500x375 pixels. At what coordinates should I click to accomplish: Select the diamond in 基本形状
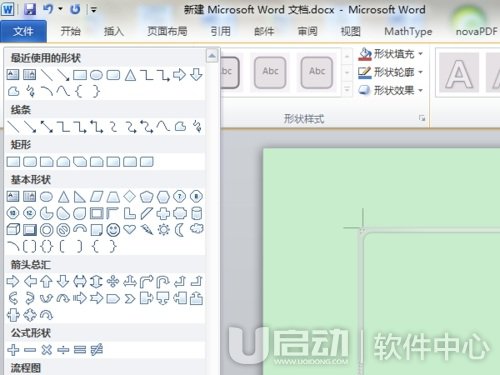[130, 196]
